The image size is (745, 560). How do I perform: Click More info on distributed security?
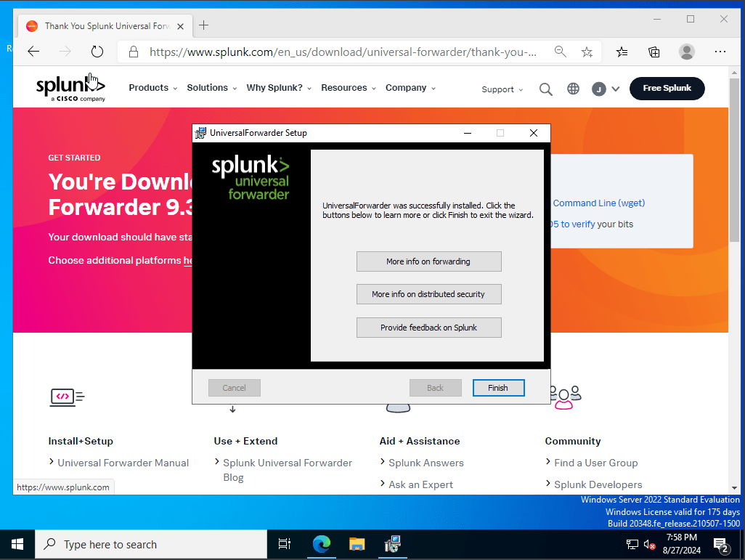point(428,294)
